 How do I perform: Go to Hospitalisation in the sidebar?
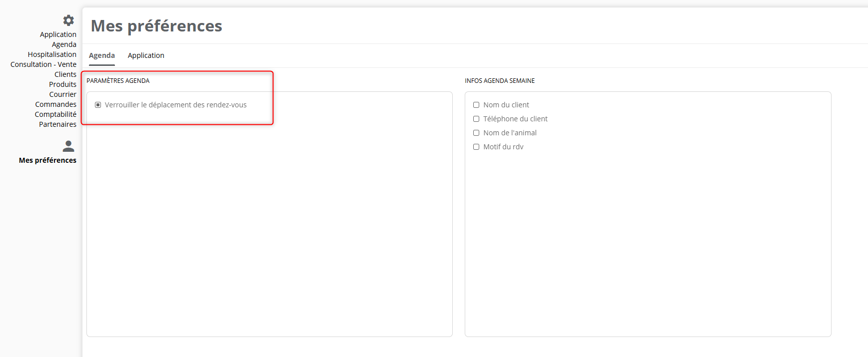tap(52, 54)
